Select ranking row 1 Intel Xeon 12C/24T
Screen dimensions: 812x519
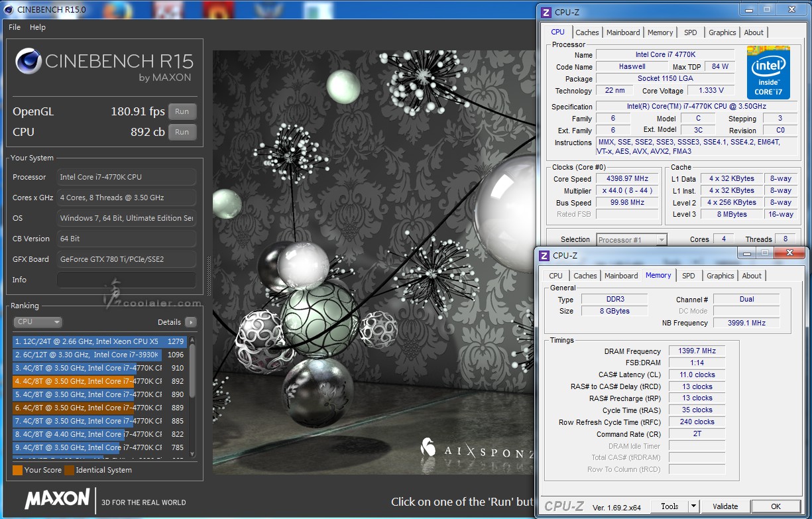click(100, 341)
